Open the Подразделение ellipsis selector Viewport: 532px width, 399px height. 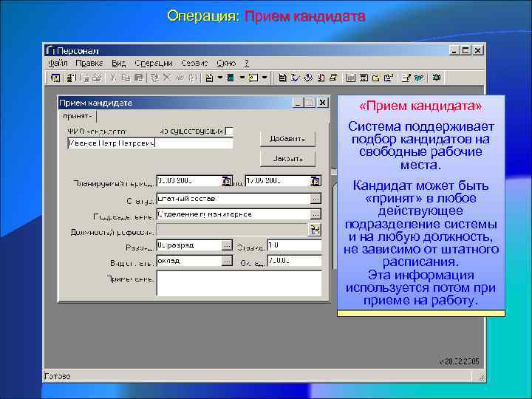(316, 214)
